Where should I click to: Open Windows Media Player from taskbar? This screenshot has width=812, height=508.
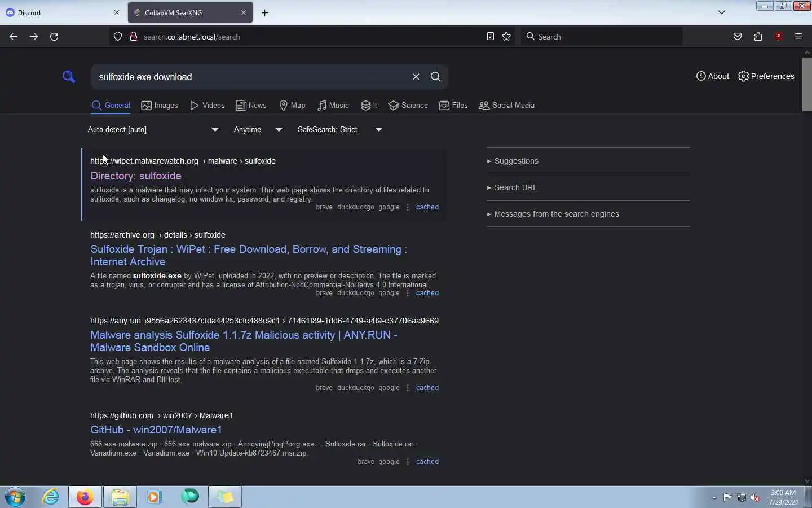pos(154,497)
